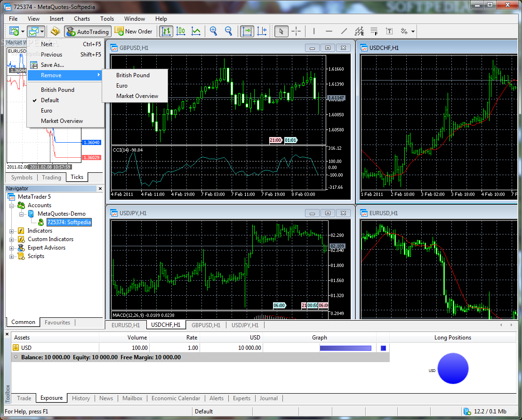This screenshot has height=420, width=522.
Task: Select the text label tool
Action: pos(389,31)
